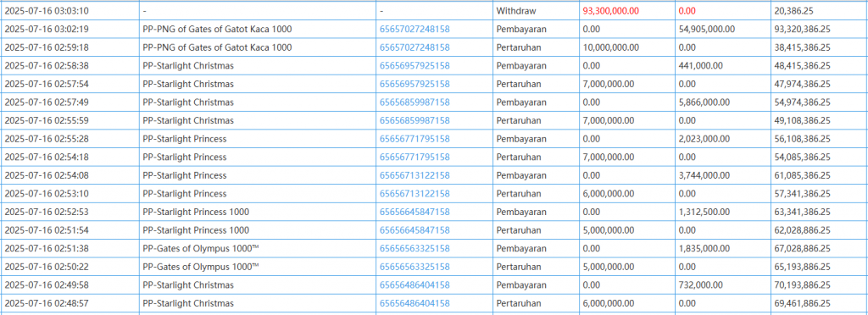Select the 54,905,000.00 payout cell
Viewport: 868px width, 315px height.
(722, 30)
